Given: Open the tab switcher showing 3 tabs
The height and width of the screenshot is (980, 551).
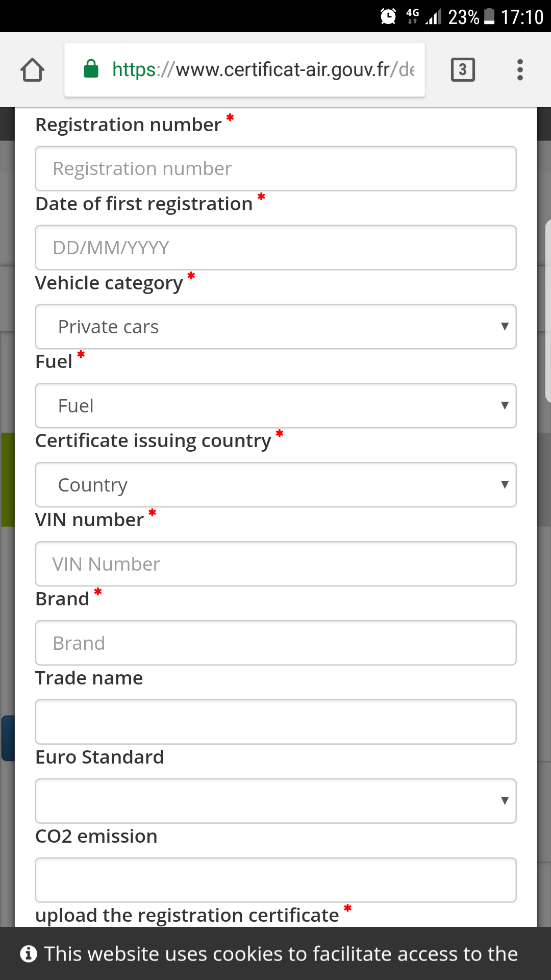Looking at the screenshot, I should pyautogui.click(x=463, y=70).
